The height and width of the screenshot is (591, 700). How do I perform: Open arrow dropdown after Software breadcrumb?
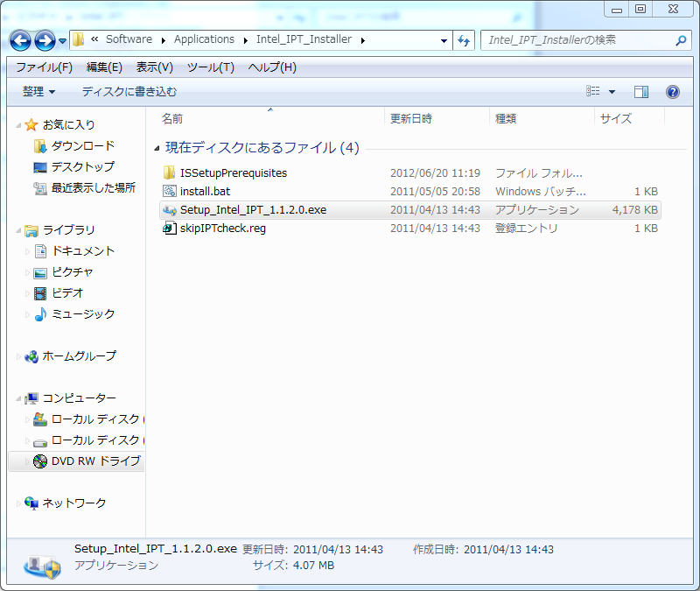point(164,40)
